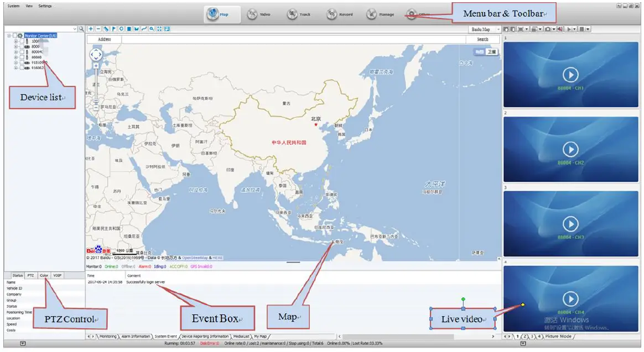Screen dimensions: 644x352
Task: Check the Monitor Center root checkbox
Action: pyautogui.click(x=15, y=36)
